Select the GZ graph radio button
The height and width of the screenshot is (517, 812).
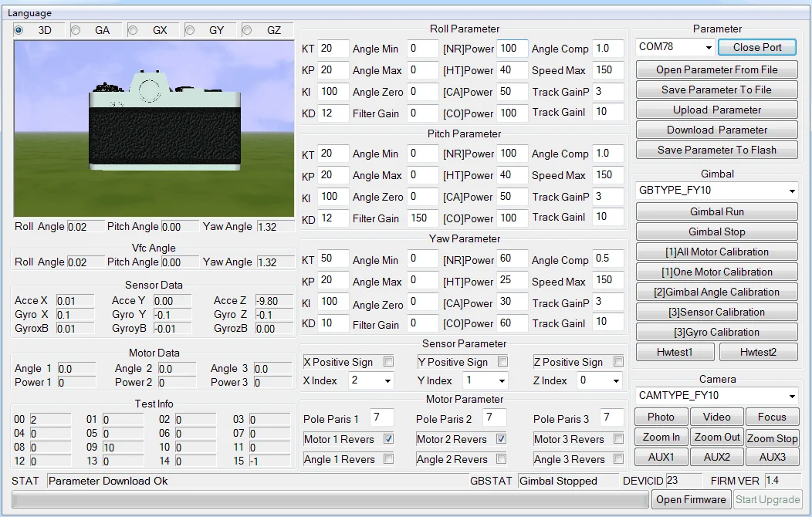pyautogui.click(x=248, y=30)
